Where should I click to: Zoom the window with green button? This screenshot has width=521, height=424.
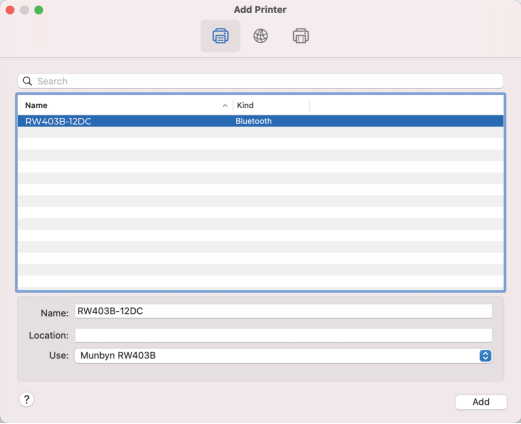click(39, 10)
